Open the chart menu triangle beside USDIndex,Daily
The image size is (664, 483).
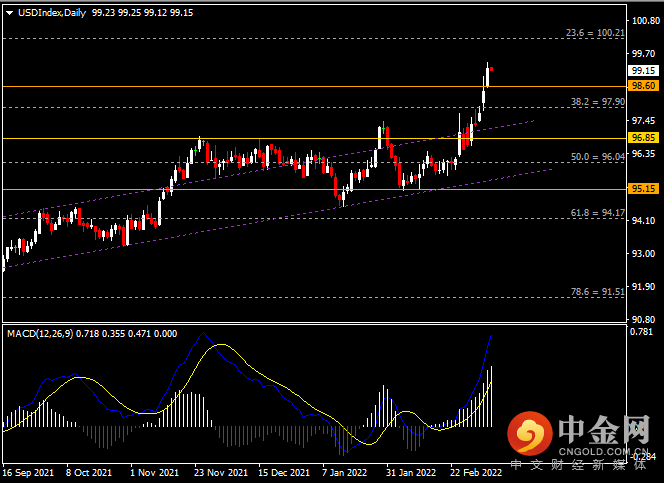tap(9, 13)
